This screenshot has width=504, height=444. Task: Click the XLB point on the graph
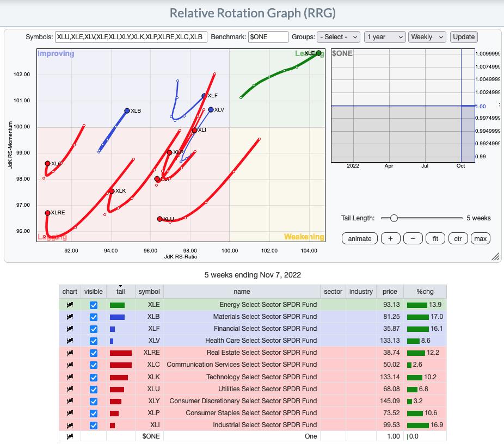pyautogui.click(x=127, y=110)
